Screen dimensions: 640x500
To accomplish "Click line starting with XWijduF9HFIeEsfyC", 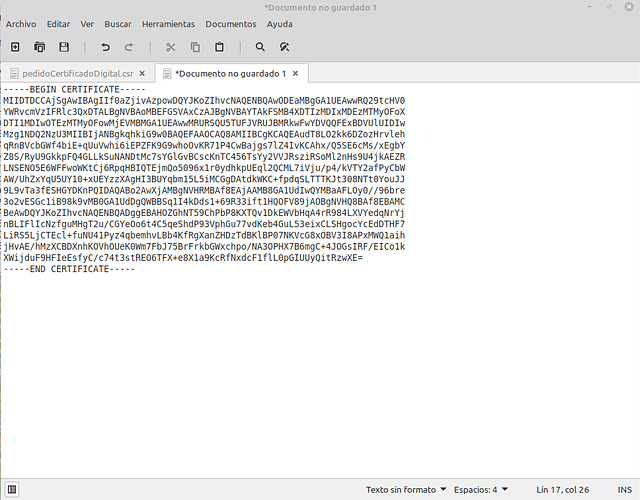I will coord(183,258).
